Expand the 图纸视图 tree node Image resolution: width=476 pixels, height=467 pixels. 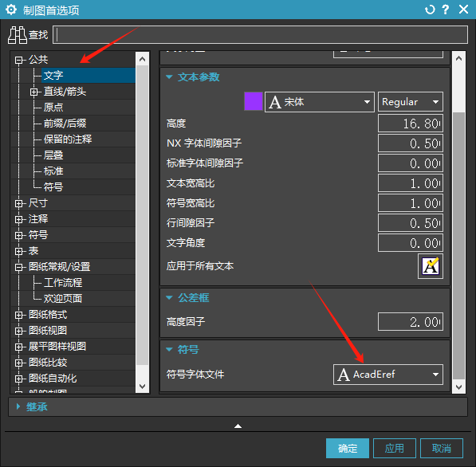[19, 331]
